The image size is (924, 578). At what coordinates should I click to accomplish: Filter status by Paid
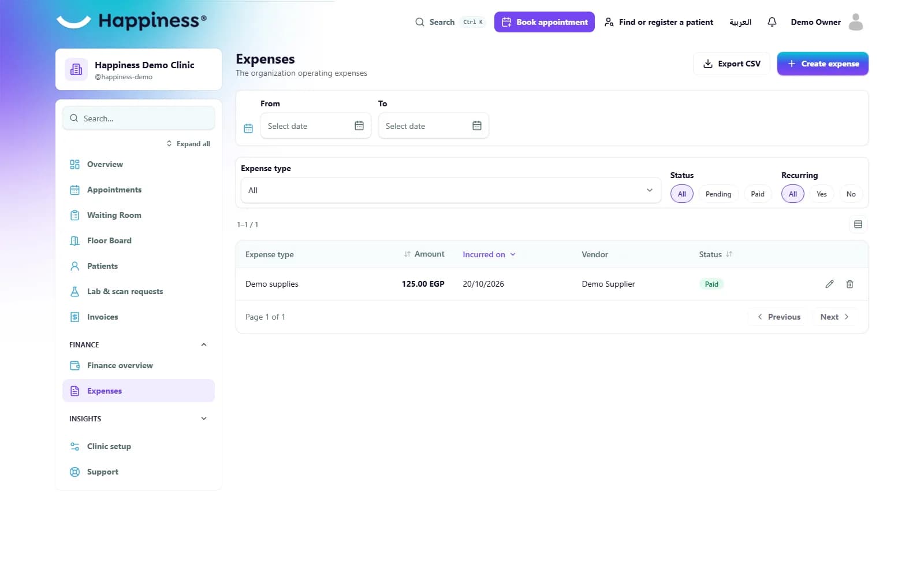pyautogui.click(x=757, y=194)
